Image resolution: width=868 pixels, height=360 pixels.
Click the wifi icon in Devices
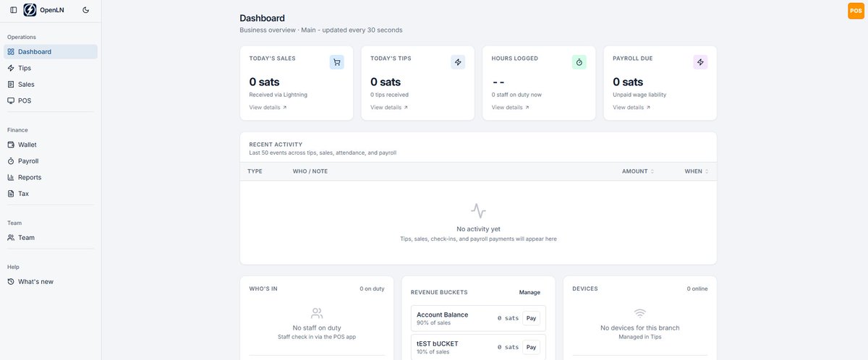[x=640, y=314]
